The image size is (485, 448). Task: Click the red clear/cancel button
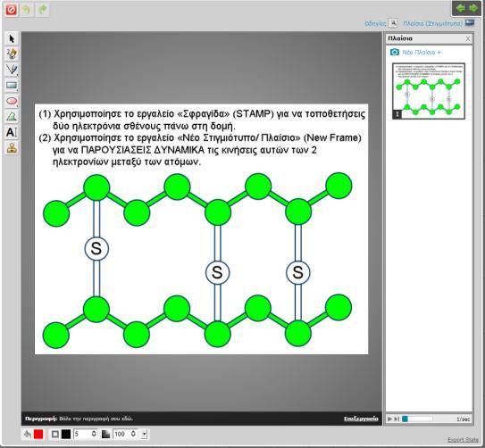coord(11,10)
